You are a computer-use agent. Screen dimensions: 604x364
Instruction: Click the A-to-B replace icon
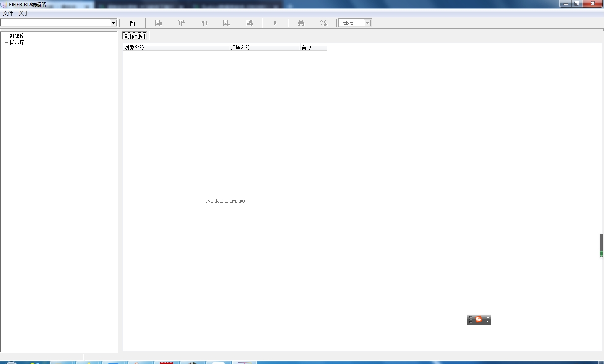pos(323,23)
